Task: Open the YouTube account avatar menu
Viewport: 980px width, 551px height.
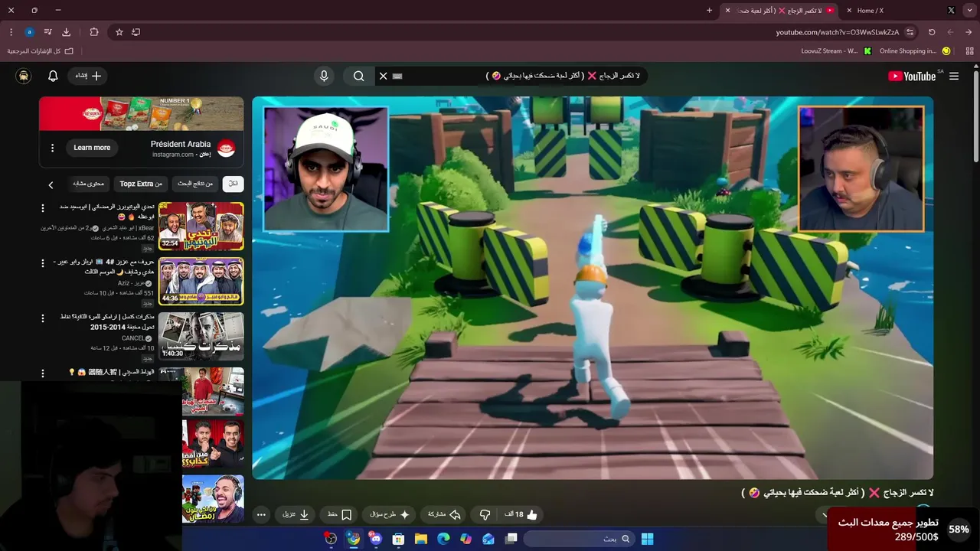Action: tap(24, 76)
